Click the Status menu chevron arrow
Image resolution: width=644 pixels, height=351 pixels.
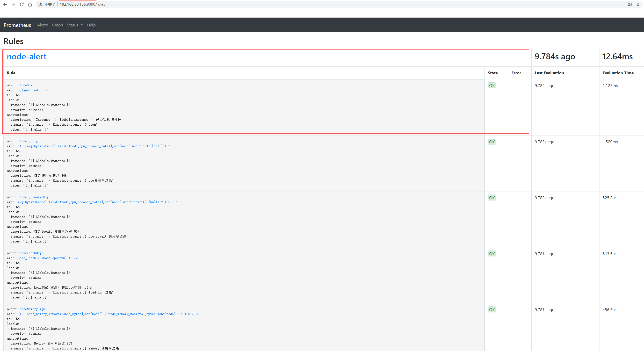coord(81,25)
